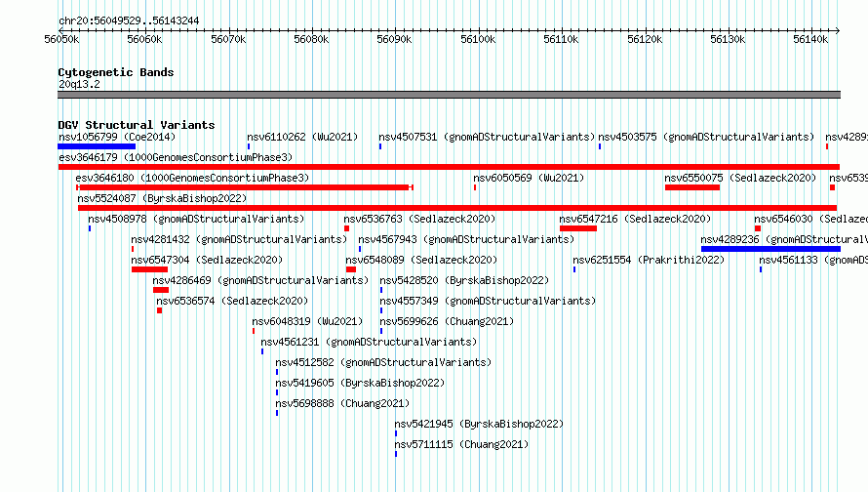
Task: Select the red nsv6547216 variant bar
Action: tap(578, 228)
